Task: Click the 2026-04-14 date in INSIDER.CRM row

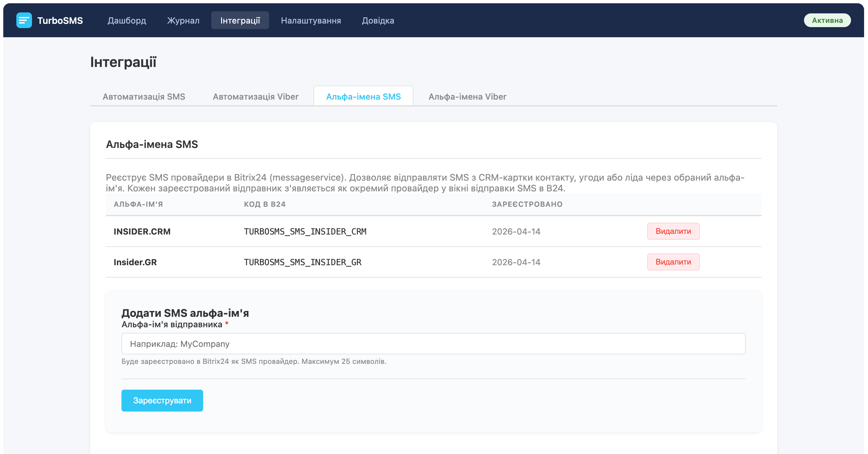Action: click(x=516, y=232)
